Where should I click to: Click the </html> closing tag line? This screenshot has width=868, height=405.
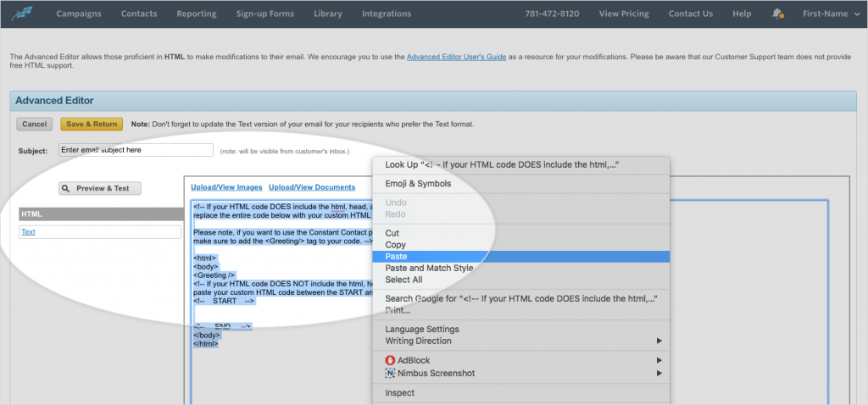click(207, 344)
